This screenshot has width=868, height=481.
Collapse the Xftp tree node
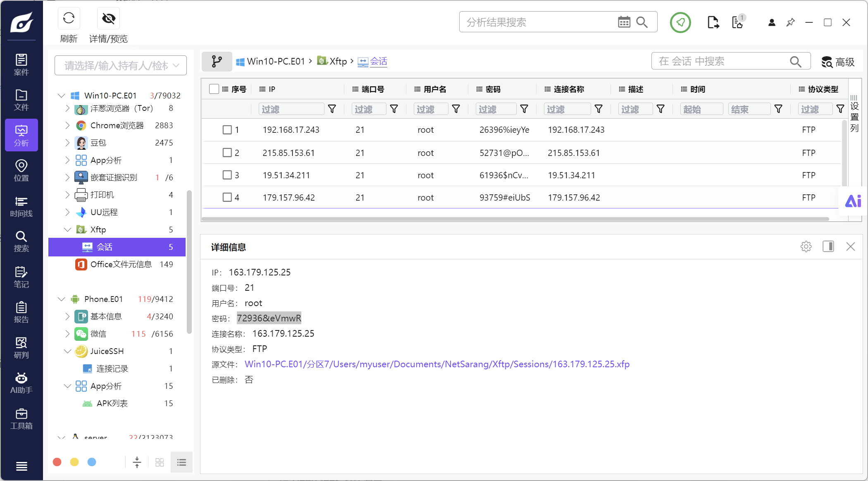click(68, 230)
